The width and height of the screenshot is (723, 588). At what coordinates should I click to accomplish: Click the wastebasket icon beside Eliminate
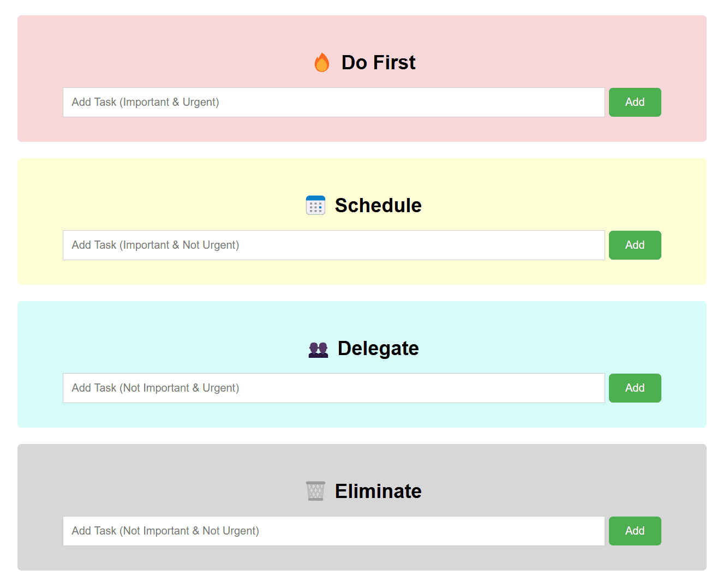315,491
